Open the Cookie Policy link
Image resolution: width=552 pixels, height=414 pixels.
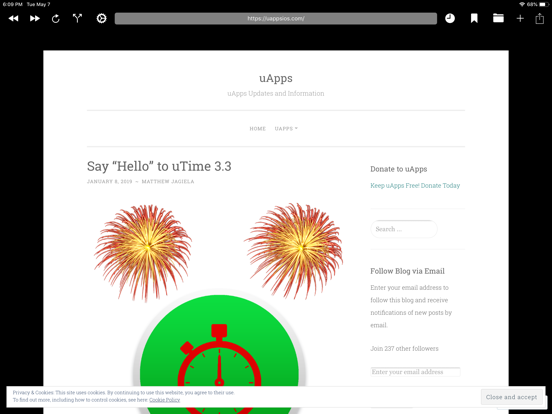point(164,400)
